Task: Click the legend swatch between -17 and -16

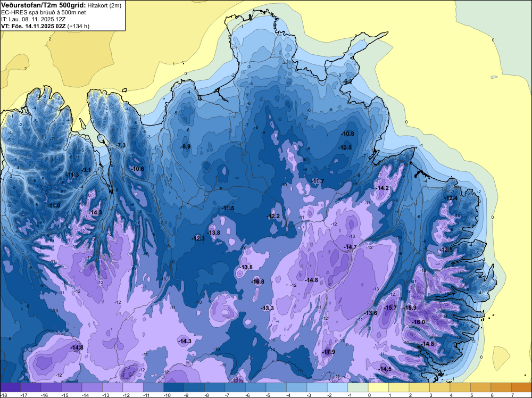Action: tap(30, 387)
